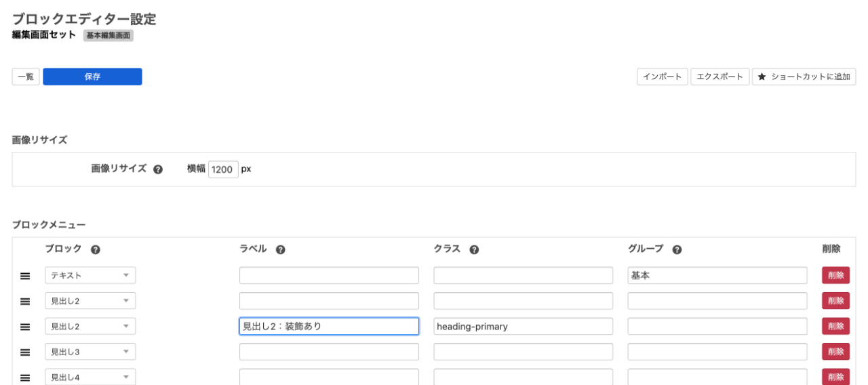
Task: Open the 見出し4 block dropdown
Action: (x=90, y=377)
